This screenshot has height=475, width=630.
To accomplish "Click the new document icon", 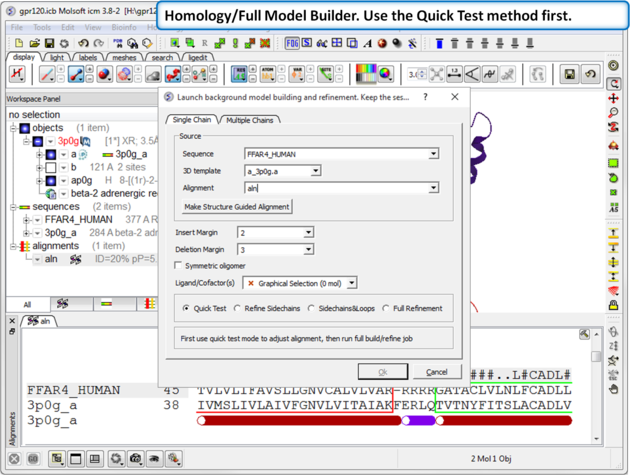I will (17, 44).
